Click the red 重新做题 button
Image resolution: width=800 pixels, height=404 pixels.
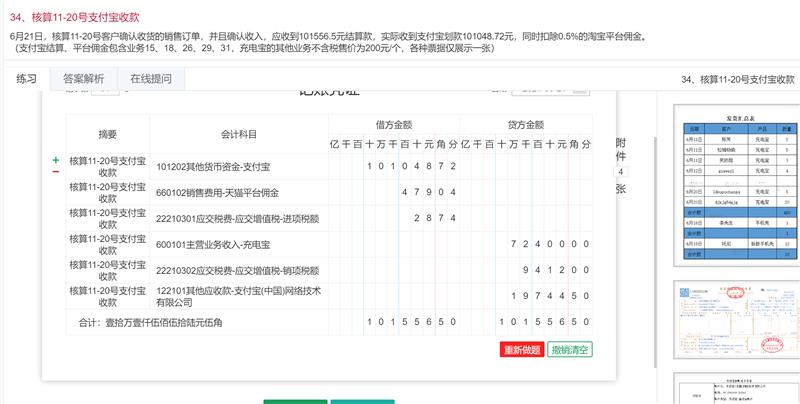[521, 350]
